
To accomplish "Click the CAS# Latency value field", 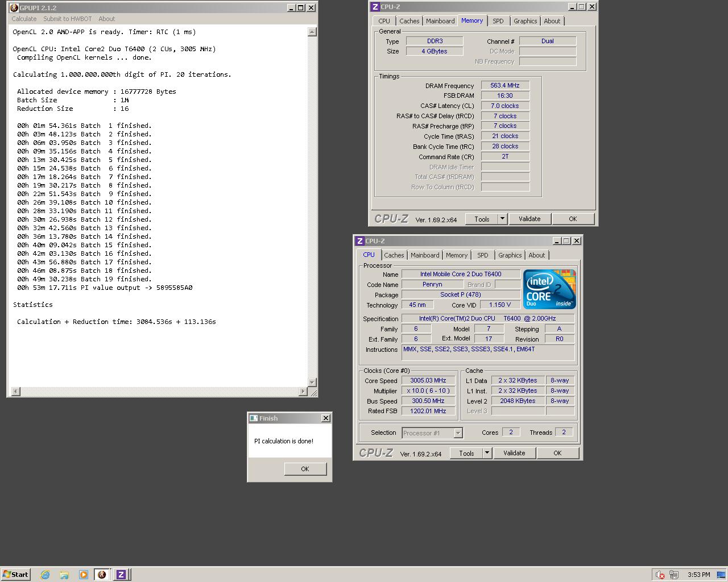I will click(505, 106).
